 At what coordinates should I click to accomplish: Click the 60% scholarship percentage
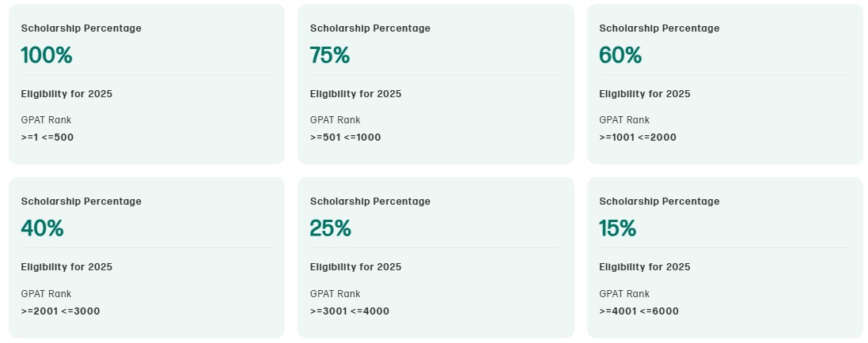[x=620, y=55]
